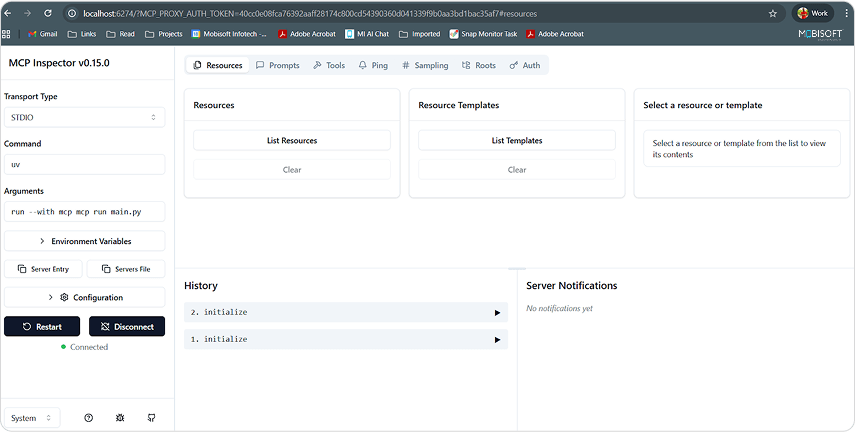
Task: Expand the Environment Variables section
Action: [84, 241]
